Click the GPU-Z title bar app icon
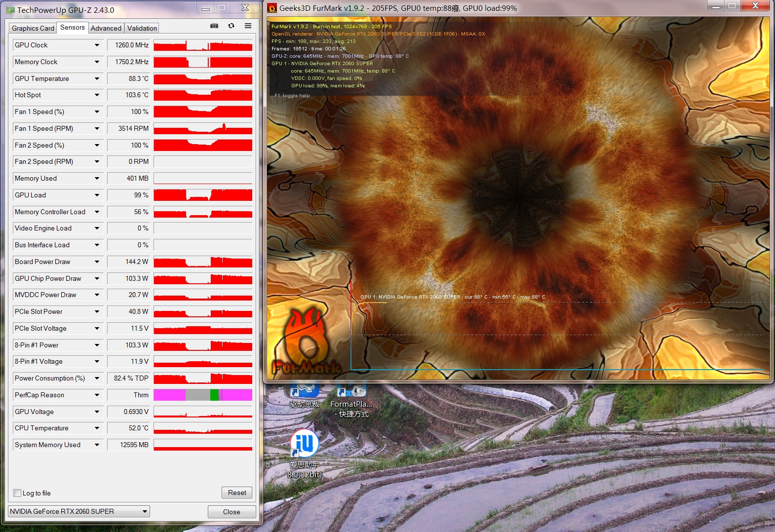 tap(10, 10)
